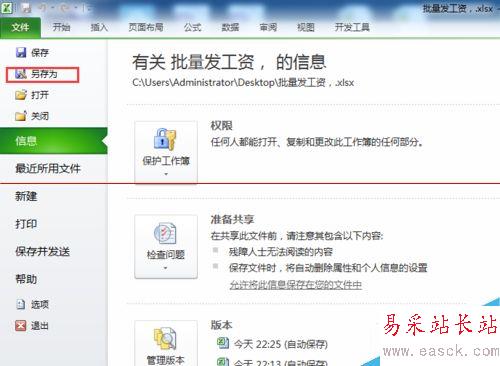Click 允许将此信息保存在您的文件中 link

pyautogui.click(x=296, y=285)
